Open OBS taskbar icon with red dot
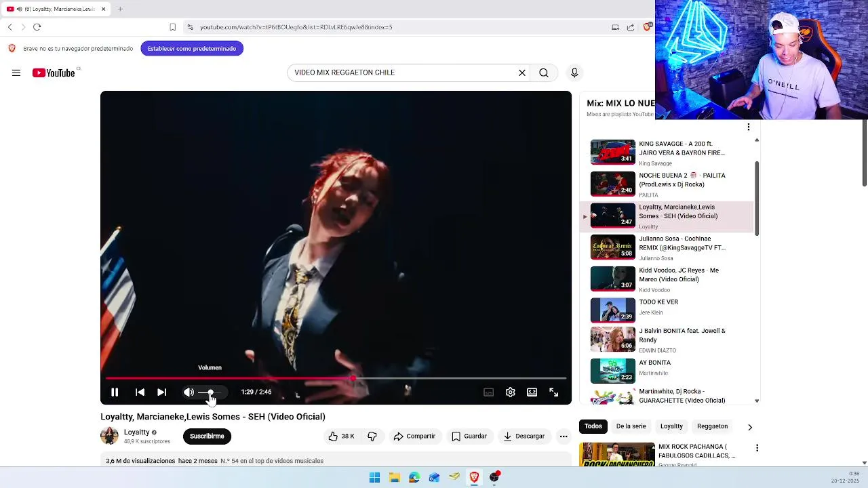This screenshot has width=868, height=488. click(494, 477)
